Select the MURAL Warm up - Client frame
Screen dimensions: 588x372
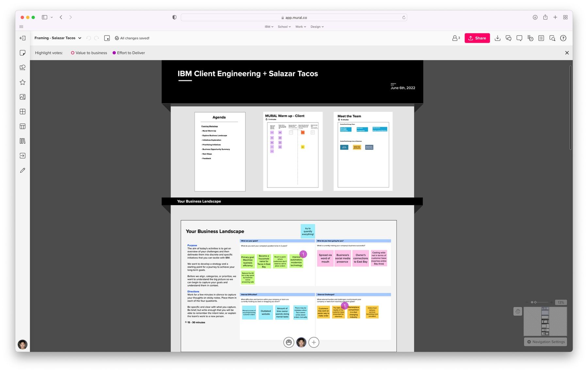(293, 151)
